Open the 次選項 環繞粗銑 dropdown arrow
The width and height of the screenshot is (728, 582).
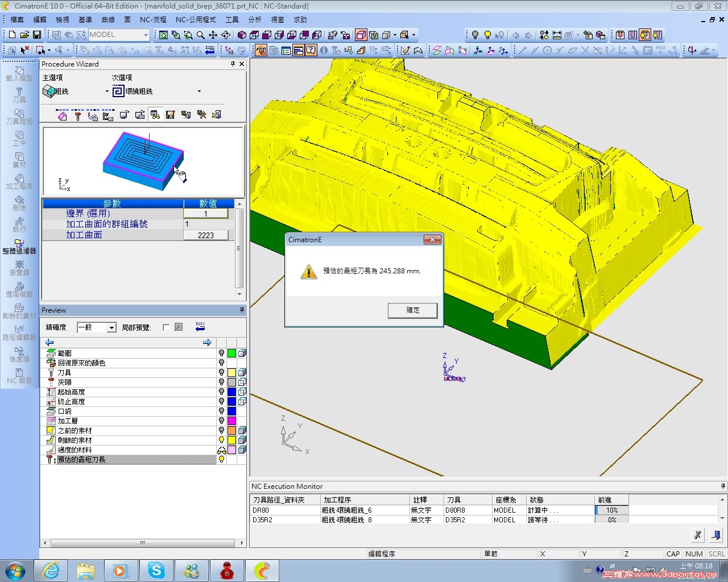tap(199, 91)
